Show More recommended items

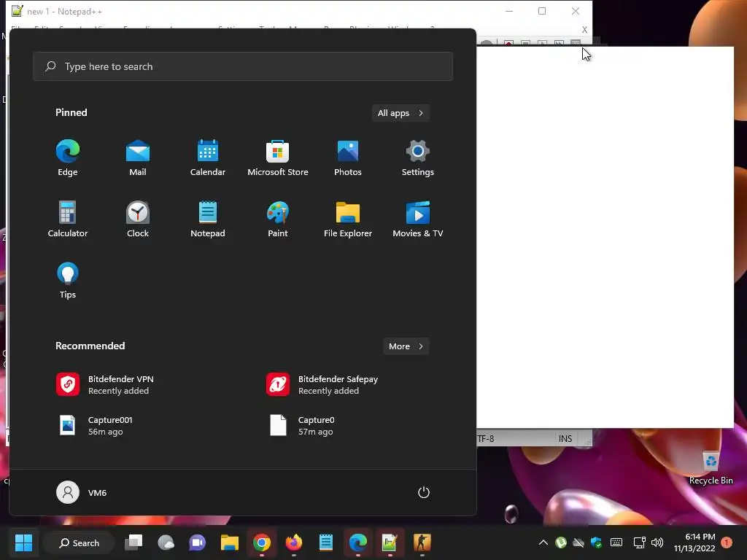[406, 346]
